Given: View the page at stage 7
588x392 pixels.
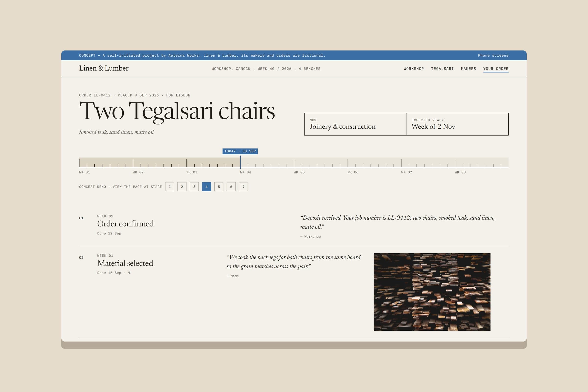Looking at the screenshot, I should (x=243, y=187).
